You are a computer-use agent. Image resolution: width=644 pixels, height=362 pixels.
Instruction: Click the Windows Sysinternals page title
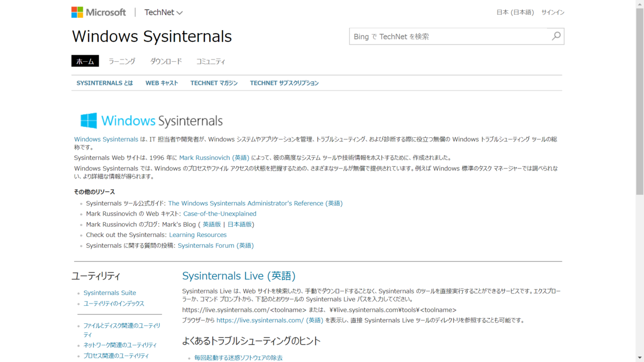point(152,36)
